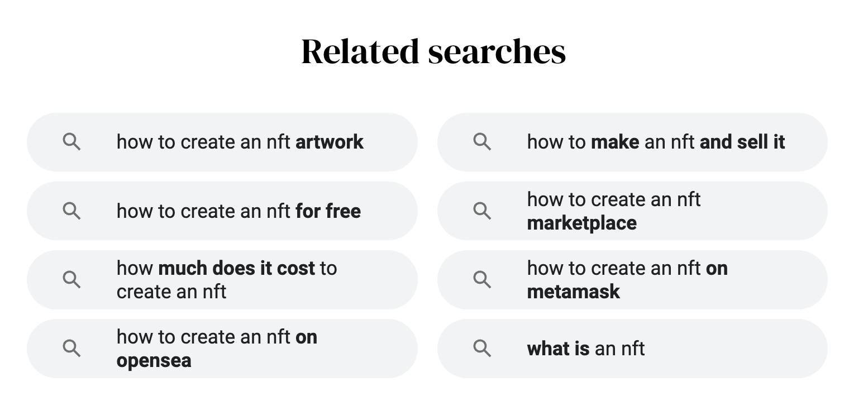Screen dimensions: 868x410
Task: Choose 'how to create an nft on opensea'
Action: [x=217, y=349]
